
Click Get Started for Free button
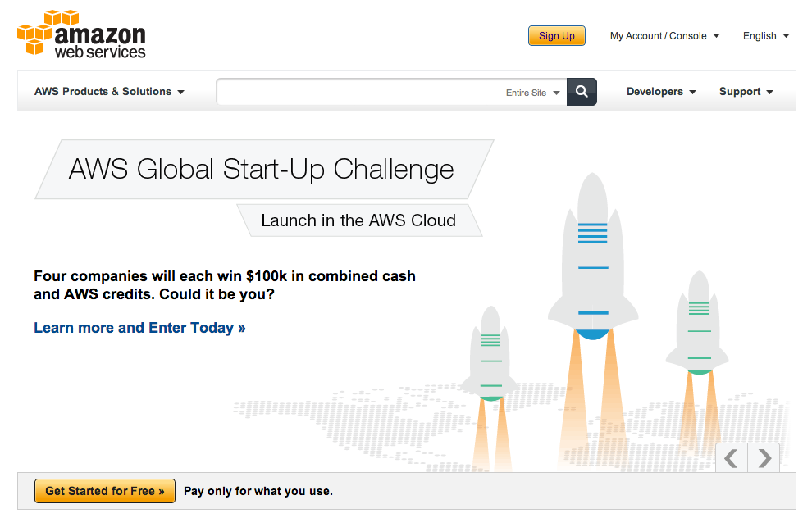[x=104, y=491]
